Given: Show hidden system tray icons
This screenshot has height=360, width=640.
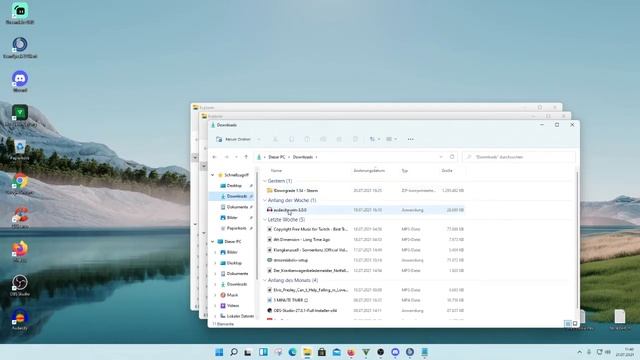Looking at the screenshot, I should 580,352.
